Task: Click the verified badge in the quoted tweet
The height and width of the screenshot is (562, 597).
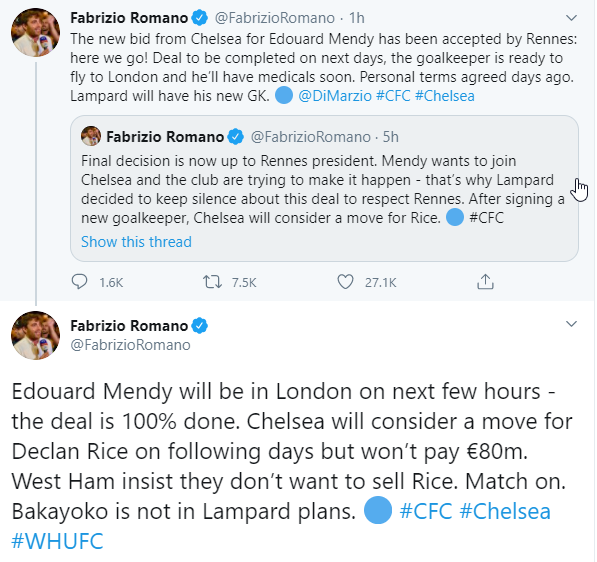Action: 235,137
